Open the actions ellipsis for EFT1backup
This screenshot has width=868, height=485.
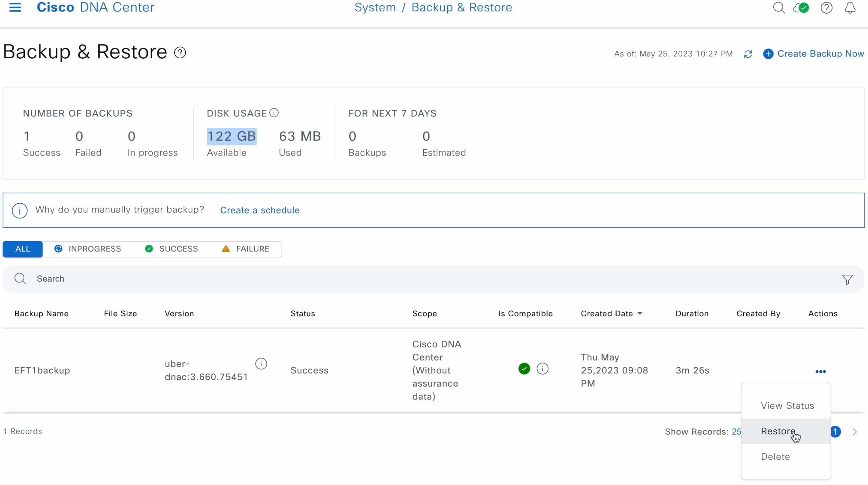[821, 372]
